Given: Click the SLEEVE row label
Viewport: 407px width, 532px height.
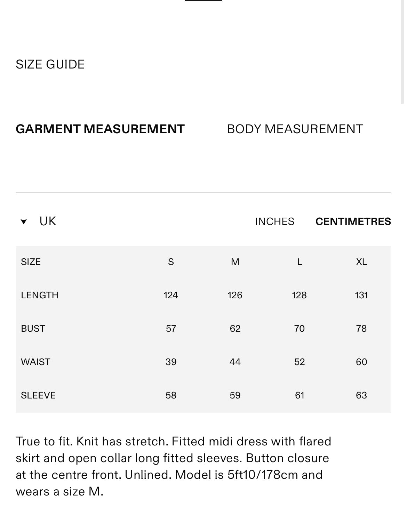Looking at the screenshot, I should coord(38,395).
